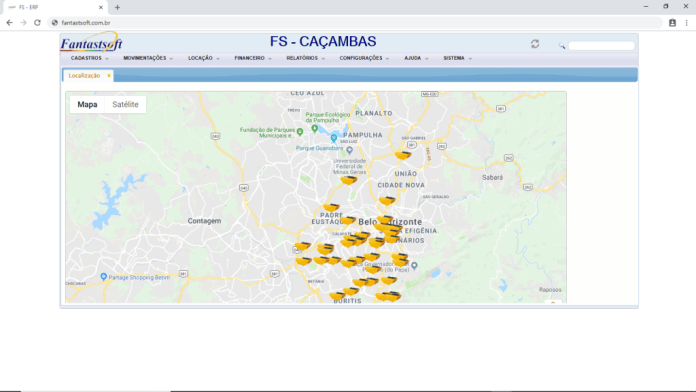Select the dumpster marker below Universidade Federal
696x392 pixels.
pos(349,180)
